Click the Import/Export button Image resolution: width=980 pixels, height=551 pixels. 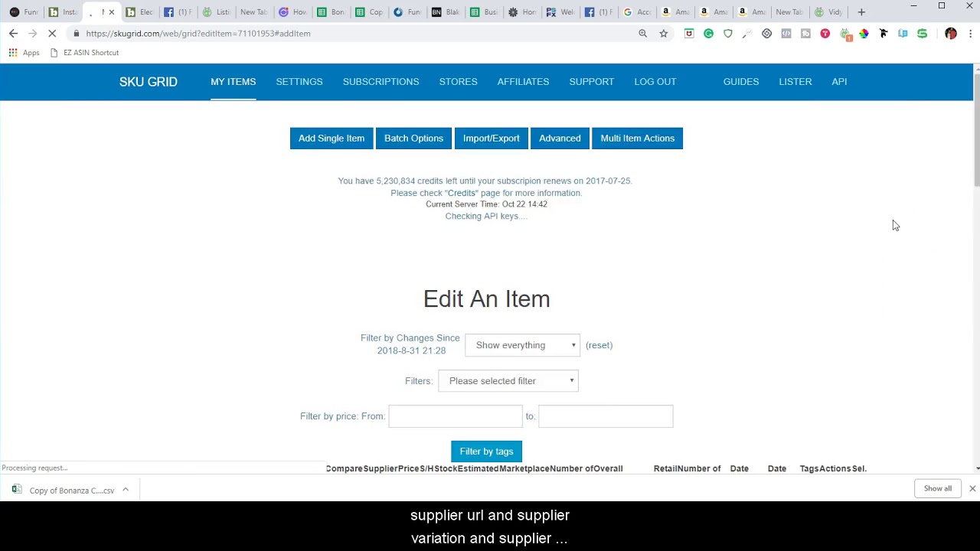click(x=491, y=139)
